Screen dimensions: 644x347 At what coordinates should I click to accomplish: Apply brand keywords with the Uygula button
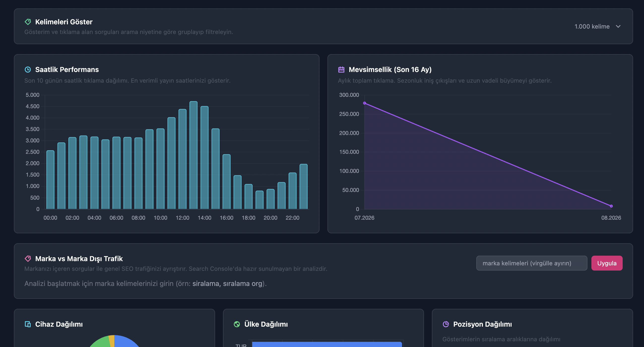[x=607, y=263]
